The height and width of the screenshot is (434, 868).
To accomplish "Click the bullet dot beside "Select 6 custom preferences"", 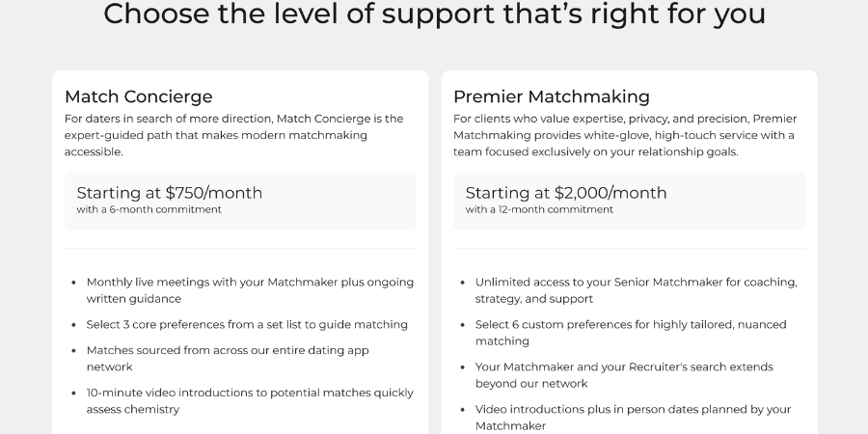I will pyautogui.click(x=463, y=325).
